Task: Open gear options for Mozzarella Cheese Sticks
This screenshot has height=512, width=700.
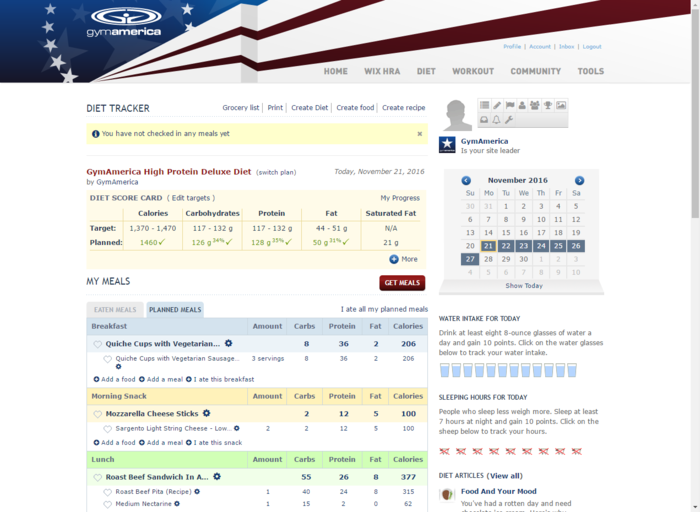Action: [x=206, y=413]
